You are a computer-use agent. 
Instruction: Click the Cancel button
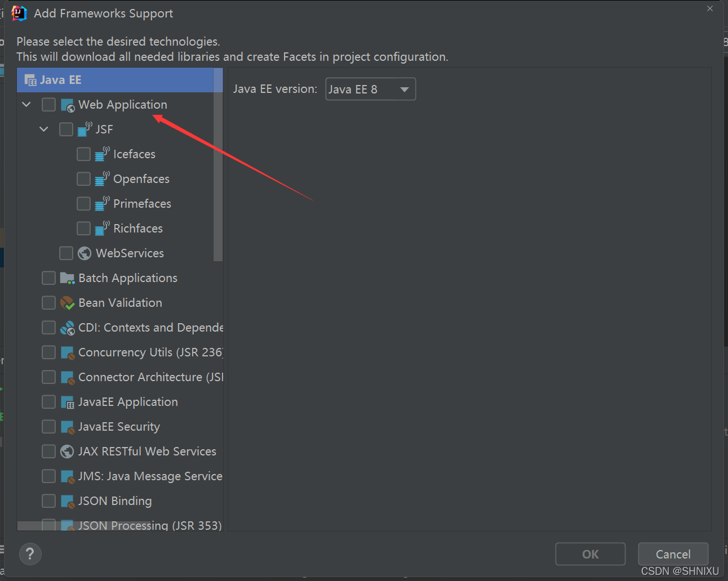tap(673, 554)
